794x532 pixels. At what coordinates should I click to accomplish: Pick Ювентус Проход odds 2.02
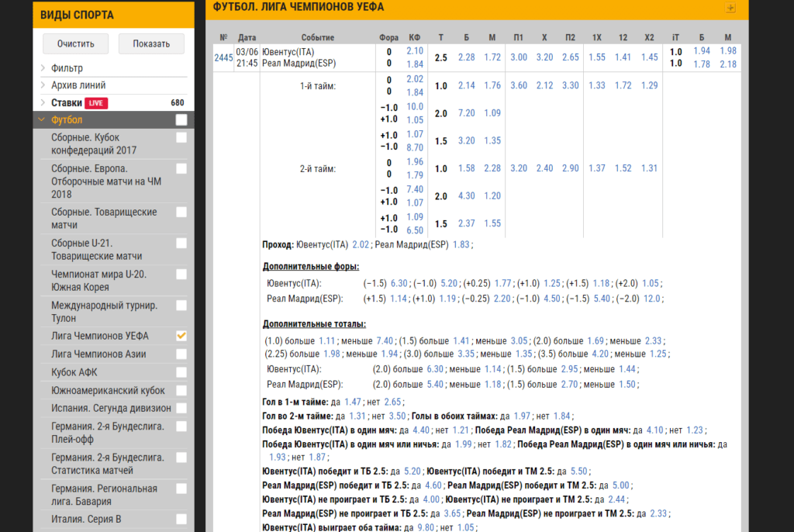pyautogui.click(x=361, y=245)
